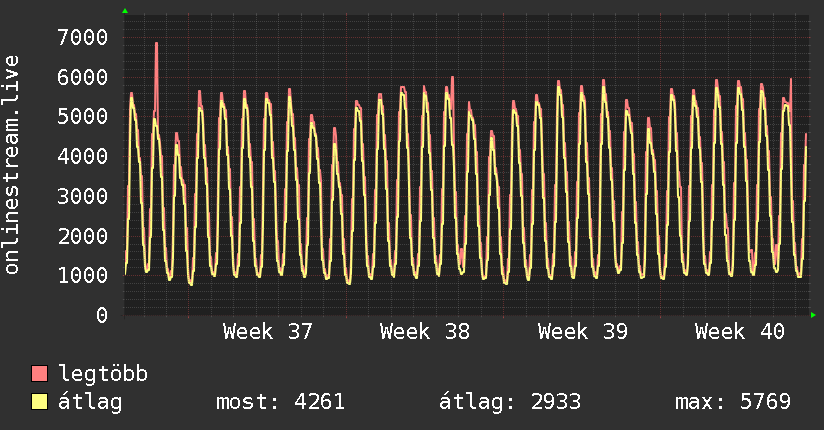Click the 0 y-axis value

[102, 315]
